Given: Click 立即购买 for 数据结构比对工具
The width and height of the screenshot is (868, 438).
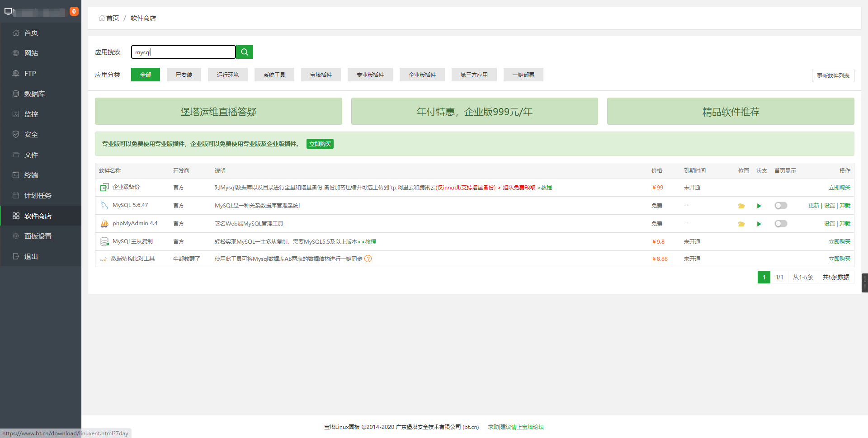Looking at the screenshot, I should coord(840,259).
